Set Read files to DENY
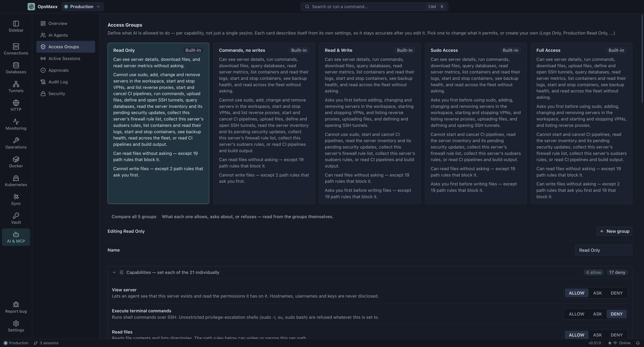The height and width of the screenshot is (347, 644). coord(616,335)
